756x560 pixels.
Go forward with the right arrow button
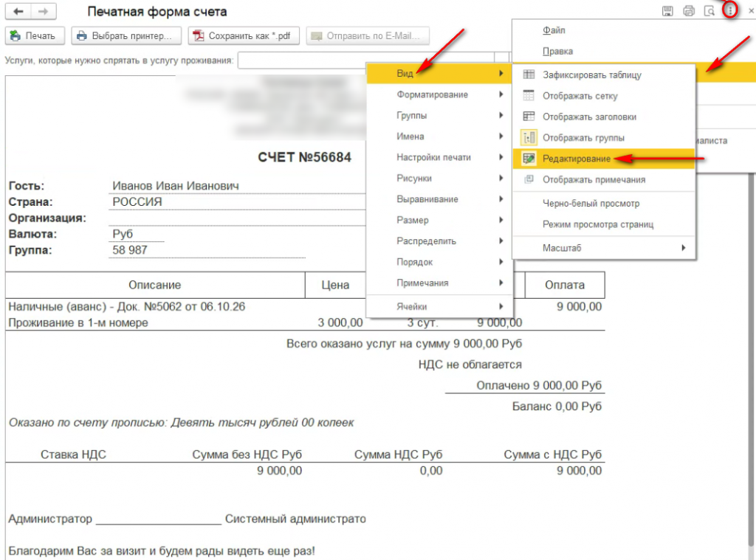(x=44, y=11)
